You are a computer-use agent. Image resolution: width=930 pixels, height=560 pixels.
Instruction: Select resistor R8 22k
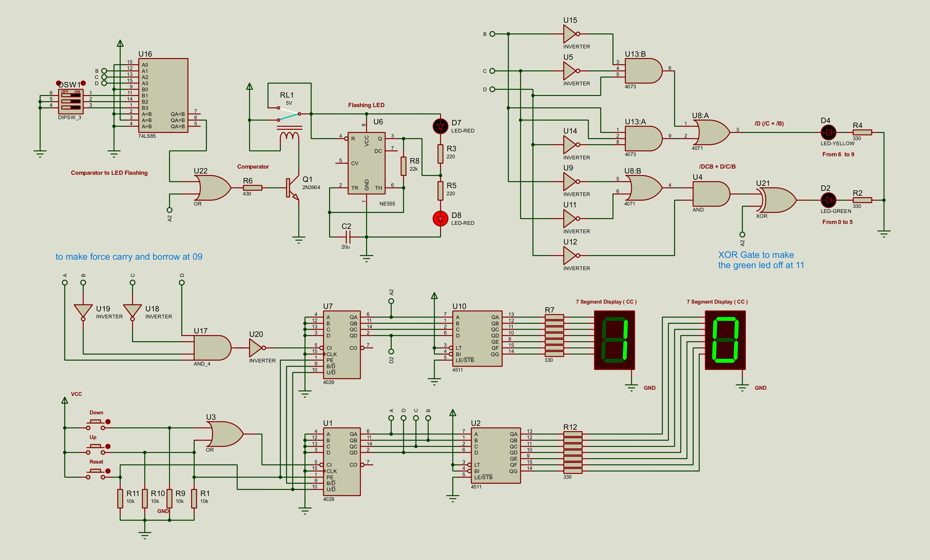[403, 166]
